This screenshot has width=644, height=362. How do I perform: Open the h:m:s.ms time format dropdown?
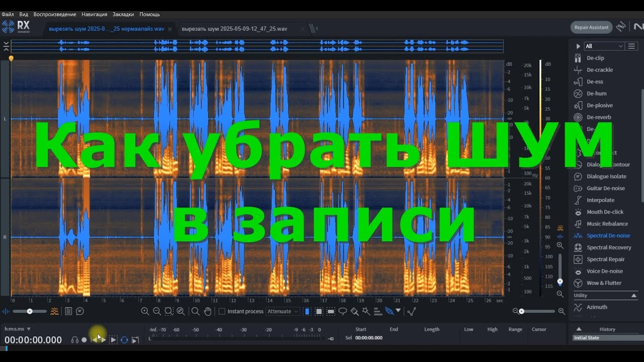pos(18,329)
